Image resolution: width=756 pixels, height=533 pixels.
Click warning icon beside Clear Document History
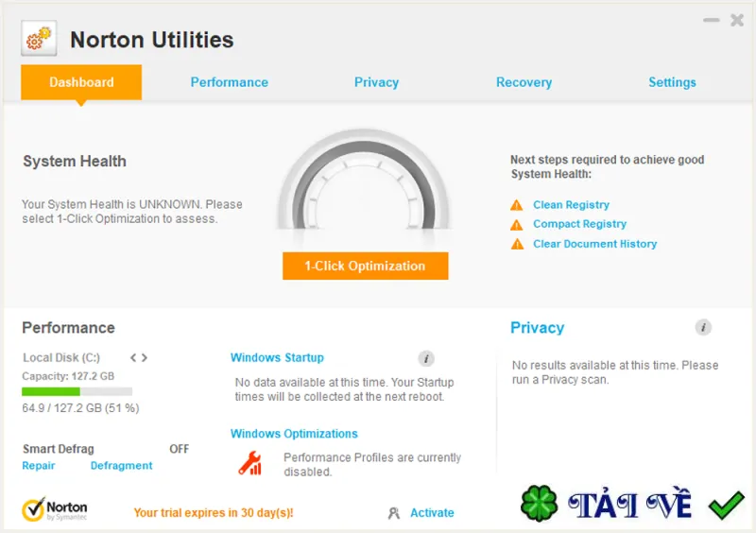tap(517, 244)
